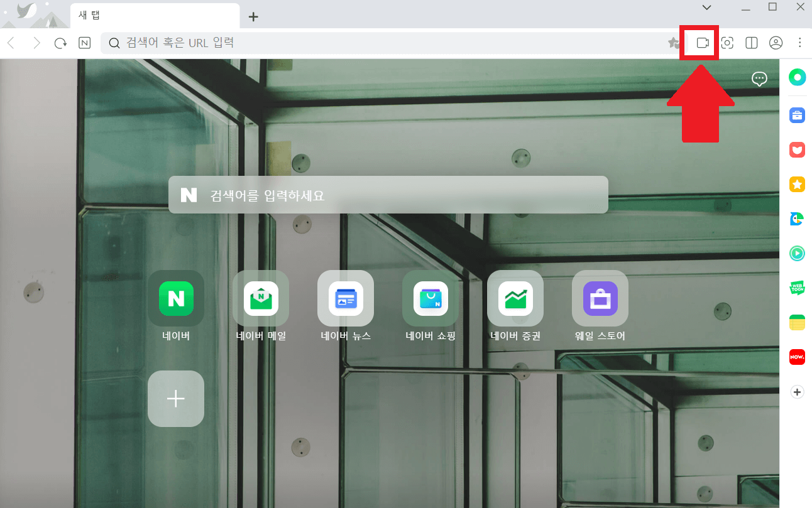
Task: Open the yellow star bookmarks sidebar icon
Action: click(x=797, y=184)
